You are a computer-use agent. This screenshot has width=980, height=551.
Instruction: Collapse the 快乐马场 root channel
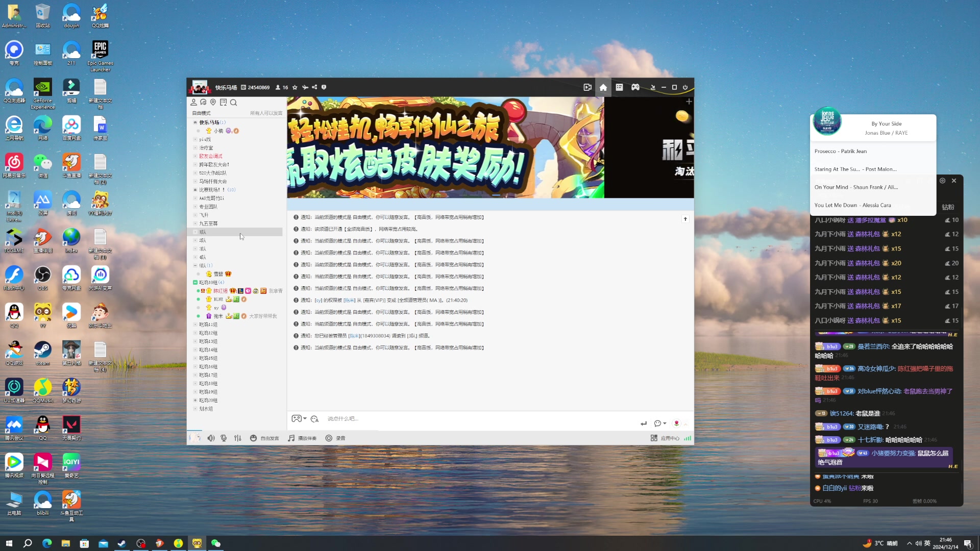[195, 122]
